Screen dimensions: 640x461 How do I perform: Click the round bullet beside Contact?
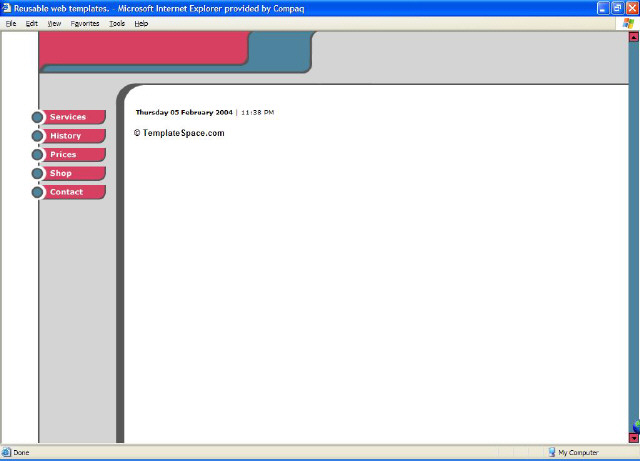point(38,192)
